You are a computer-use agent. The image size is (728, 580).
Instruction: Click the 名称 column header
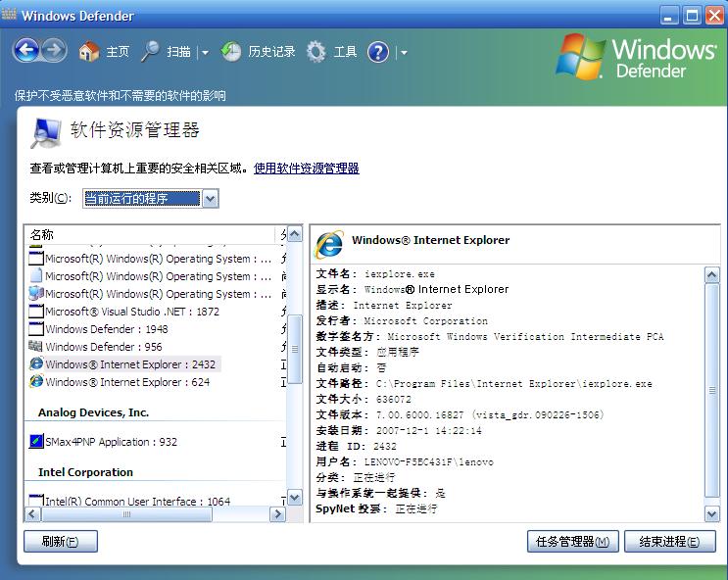coord(149,234)
